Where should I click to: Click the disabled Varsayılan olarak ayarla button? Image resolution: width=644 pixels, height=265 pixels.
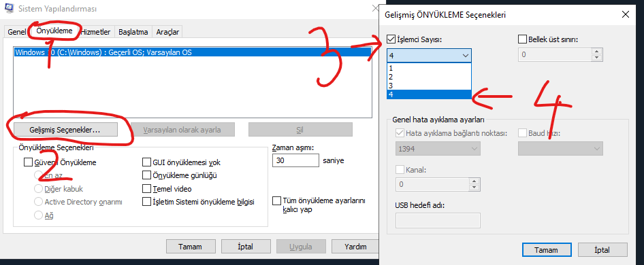point(182,130)
